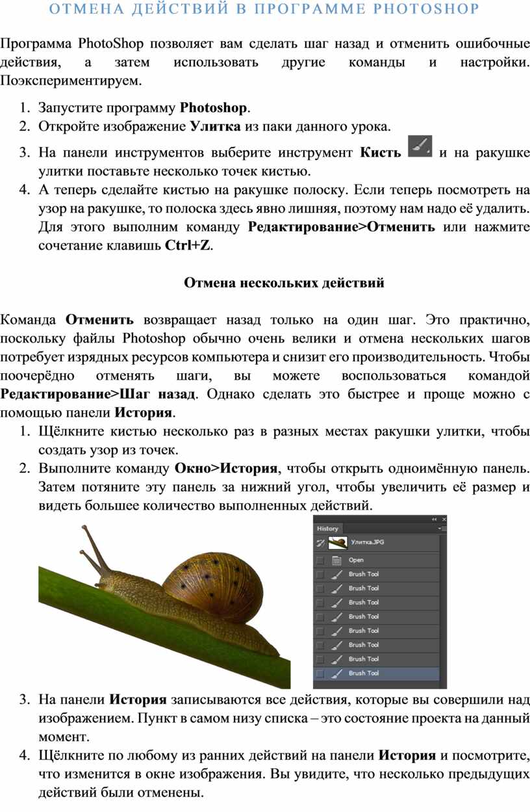Tick the source box of the highlighted Brush Tool state

pos(320,674)
